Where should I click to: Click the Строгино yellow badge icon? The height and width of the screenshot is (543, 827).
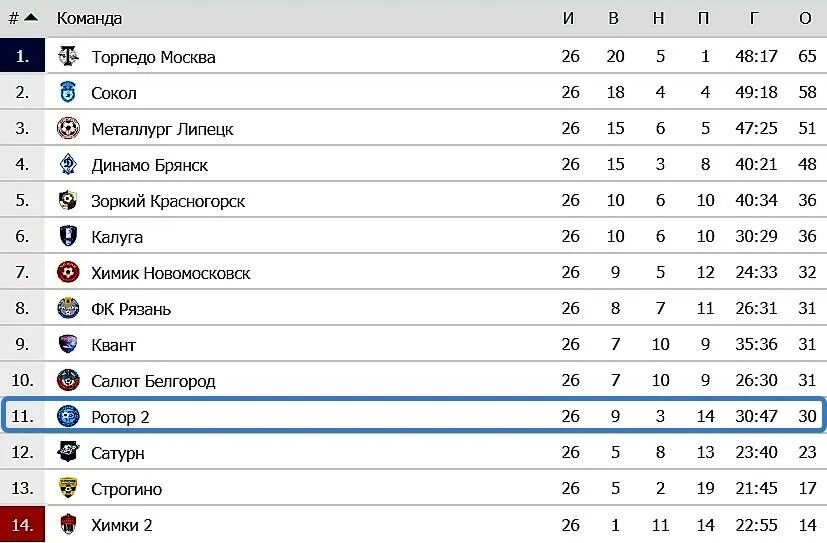tap(68, 488)
